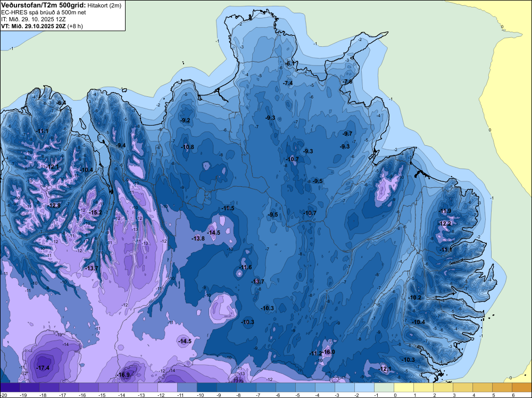Click the light blue swatch between -2 and -1
This screenshot has height=398, width=532.
click(364, 387)
